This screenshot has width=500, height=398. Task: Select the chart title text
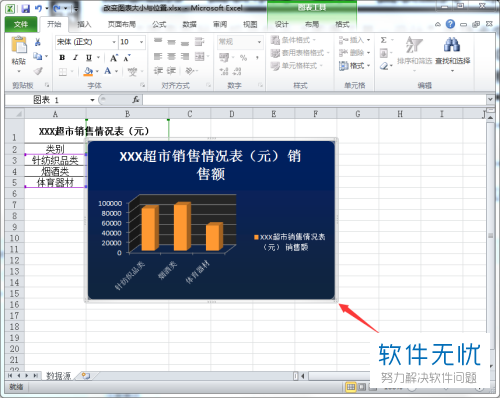coord(210,165)
